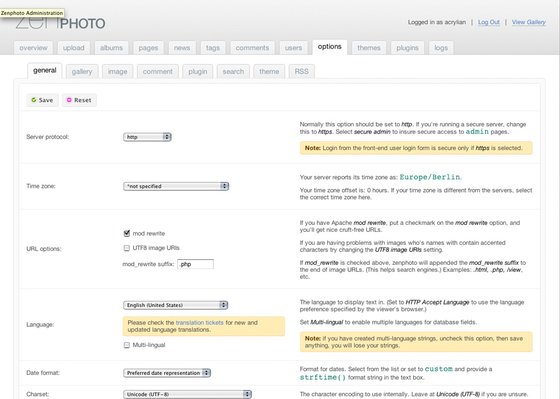Click the 'Date format:' label

(43, 373)
